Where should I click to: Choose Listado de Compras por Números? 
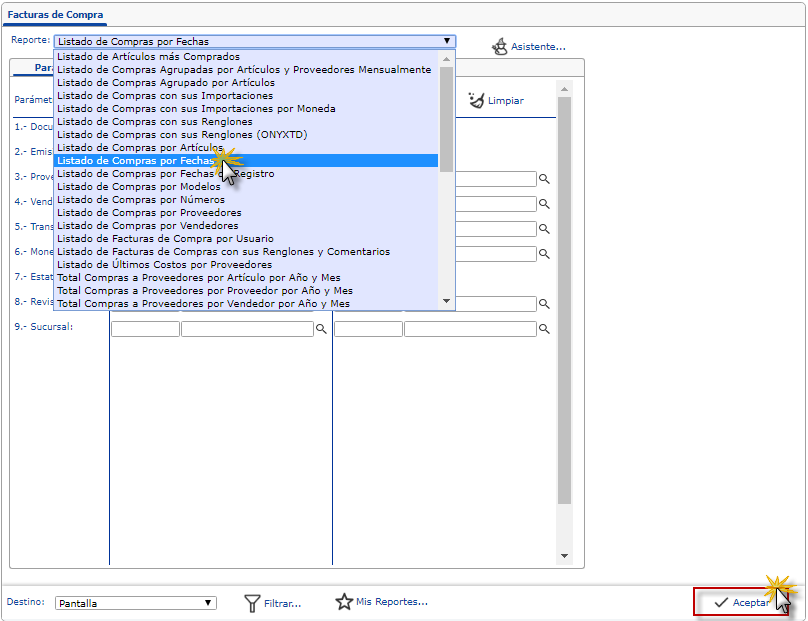[246, 199]
